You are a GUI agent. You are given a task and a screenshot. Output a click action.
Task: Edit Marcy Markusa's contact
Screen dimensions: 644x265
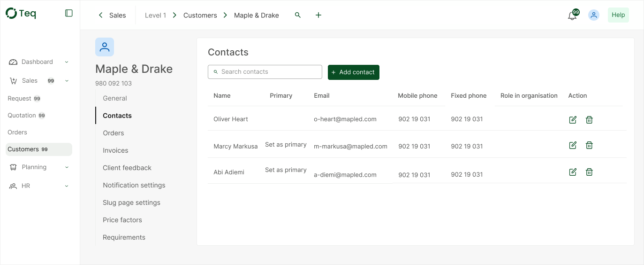click(x=573, y=145)
